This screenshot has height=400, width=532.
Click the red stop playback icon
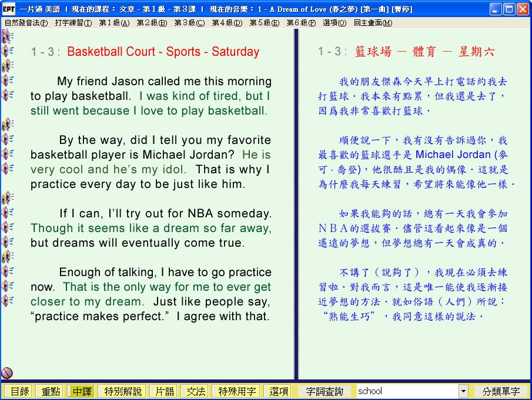point(7,372)
